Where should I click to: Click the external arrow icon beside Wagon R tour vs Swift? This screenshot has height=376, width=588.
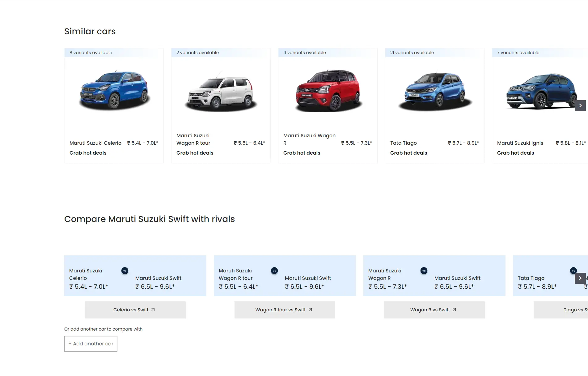pos(310,310)
